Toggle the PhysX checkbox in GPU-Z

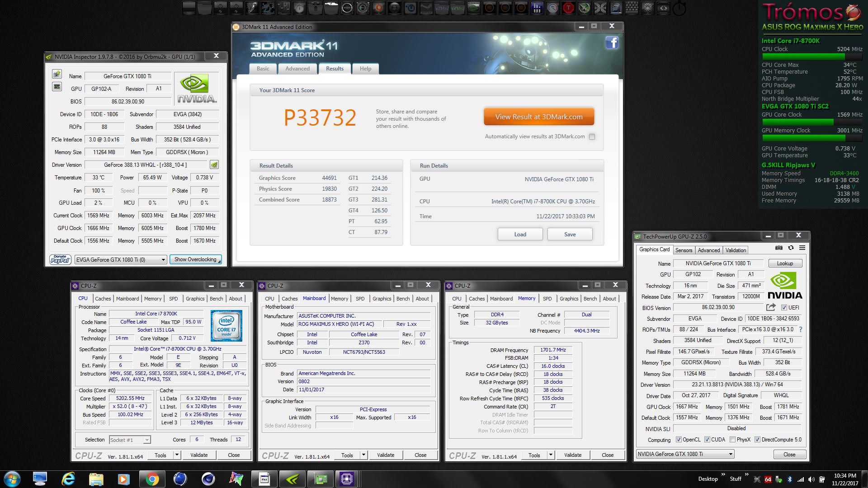click(x=732, y=440)
